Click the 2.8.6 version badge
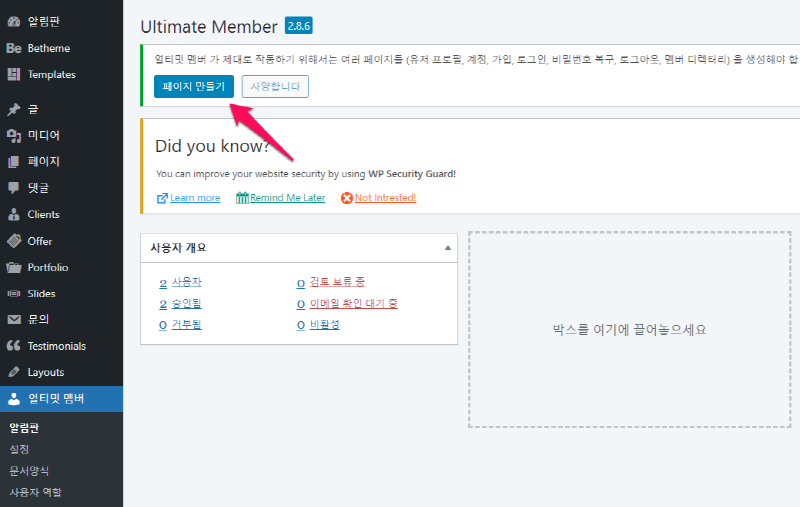 tap(298, 26)
